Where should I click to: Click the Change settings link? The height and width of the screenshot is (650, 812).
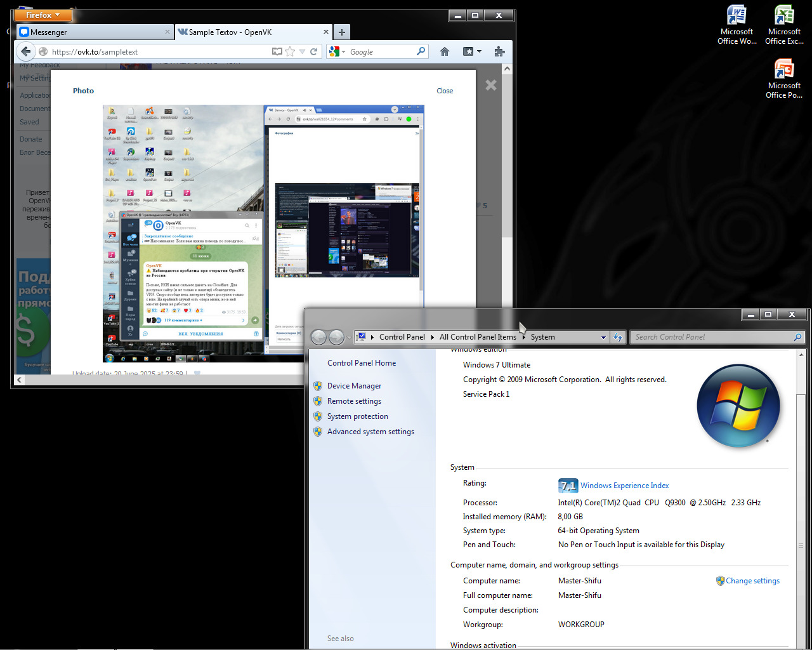click(x=752, y=581)
